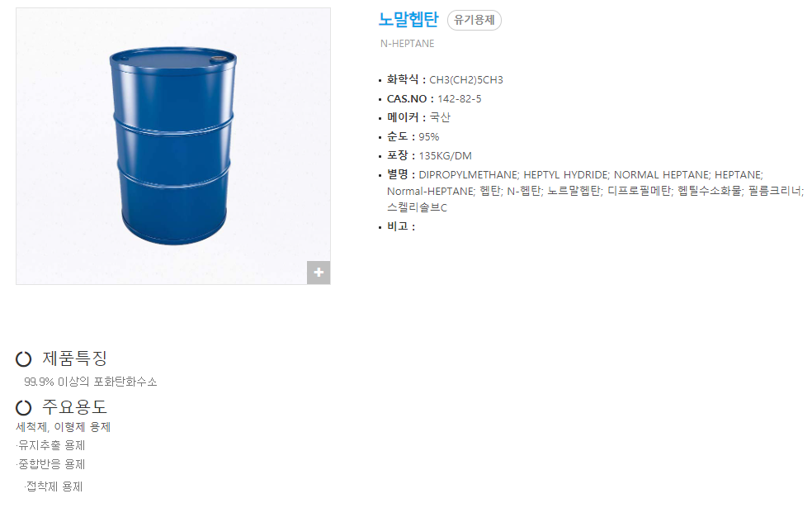Click the 메이커 국산 entry

[418, 117]
